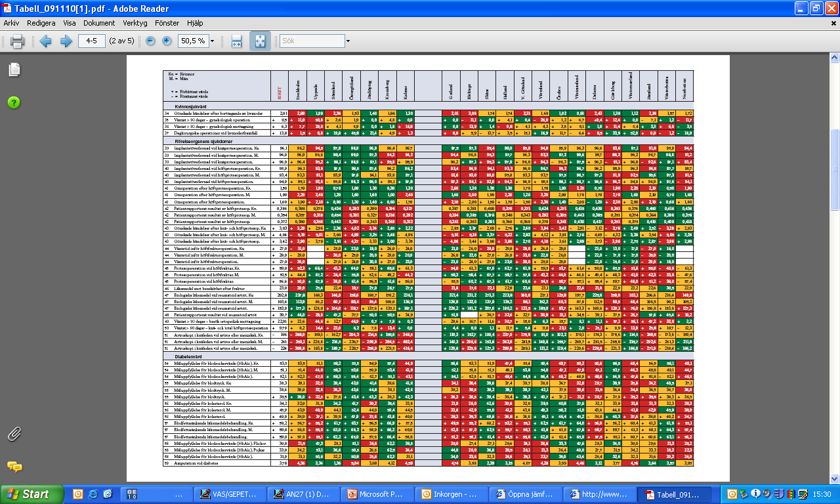This screenshot has width=840, height=504.
Task: Click the 'Norrbotten' column header
Action: tap(686, 90)
